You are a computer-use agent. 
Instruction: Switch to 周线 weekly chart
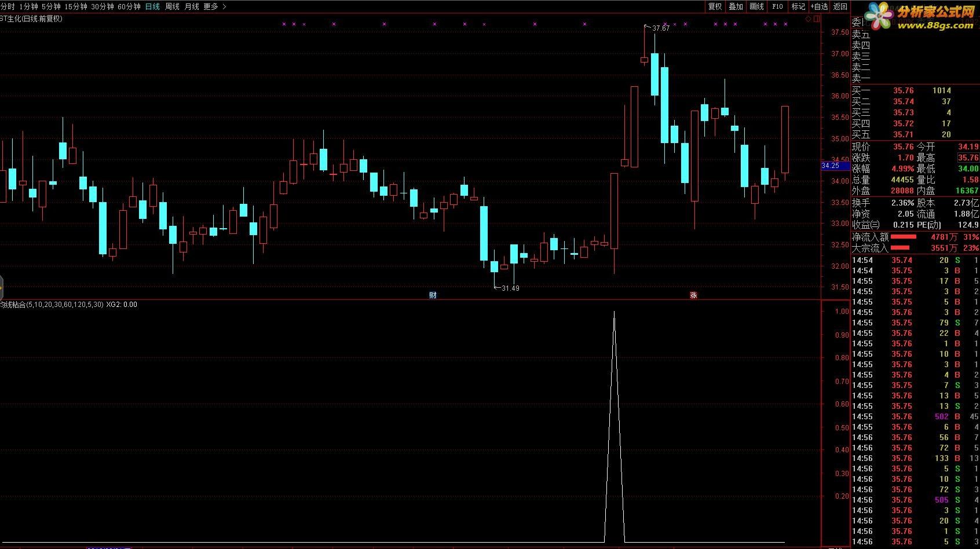tap(172, 6)
